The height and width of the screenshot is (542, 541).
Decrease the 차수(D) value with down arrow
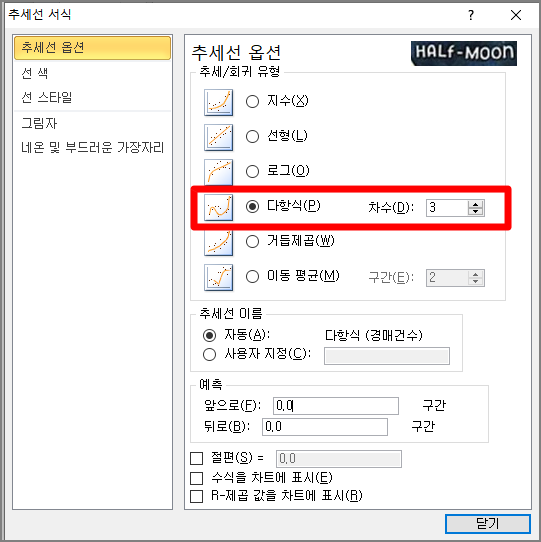(476, 212)
